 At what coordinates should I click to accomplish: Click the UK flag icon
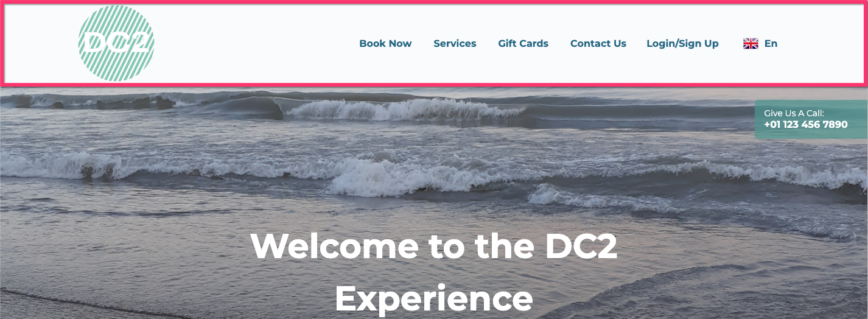pos(751,44)
